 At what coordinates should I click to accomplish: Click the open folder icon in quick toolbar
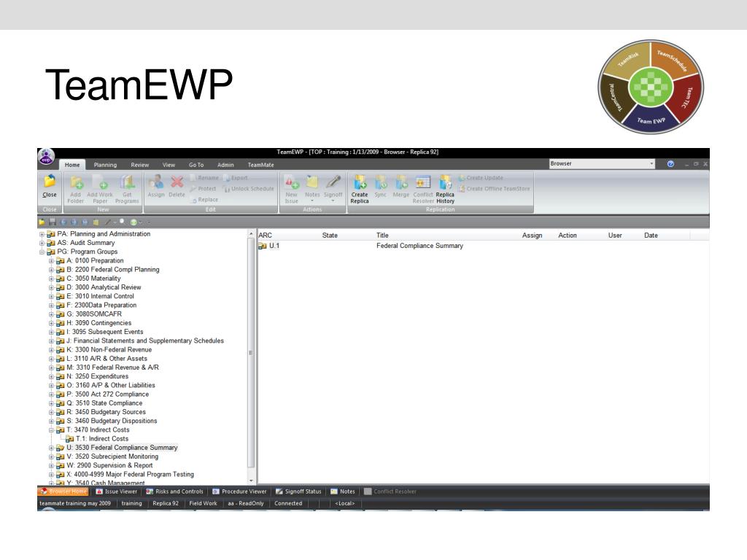pos(42,222)
